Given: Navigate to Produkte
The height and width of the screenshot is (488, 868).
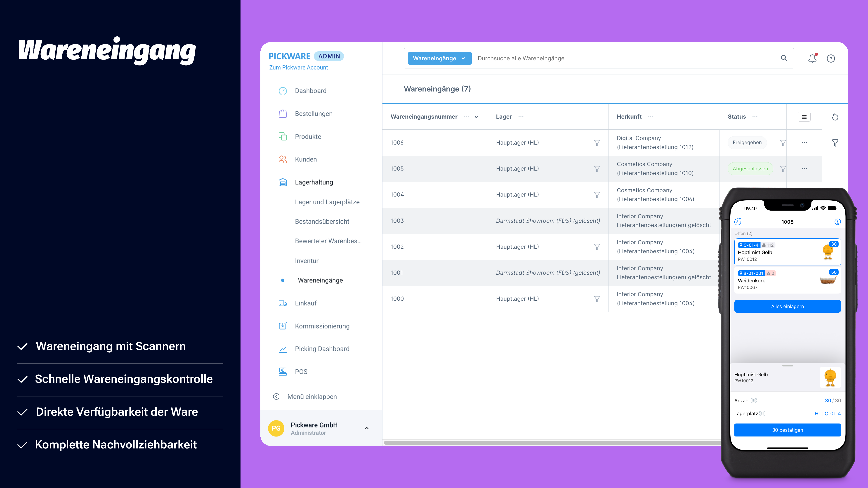Looking at the screenshot, I should pyautogui.click(x=308, y=136).
